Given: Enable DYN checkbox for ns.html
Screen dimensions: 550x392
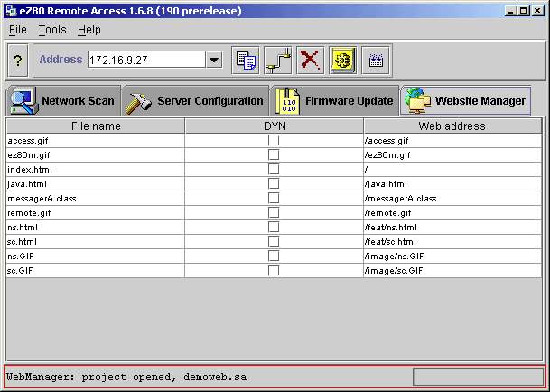Looking at the screenshot, I should coord(274,227).
